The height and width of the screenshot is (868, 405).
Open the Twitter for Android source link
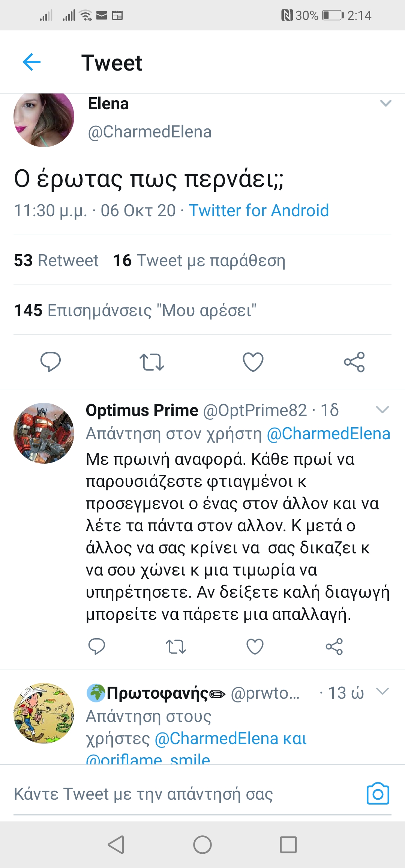coord(259,210)
